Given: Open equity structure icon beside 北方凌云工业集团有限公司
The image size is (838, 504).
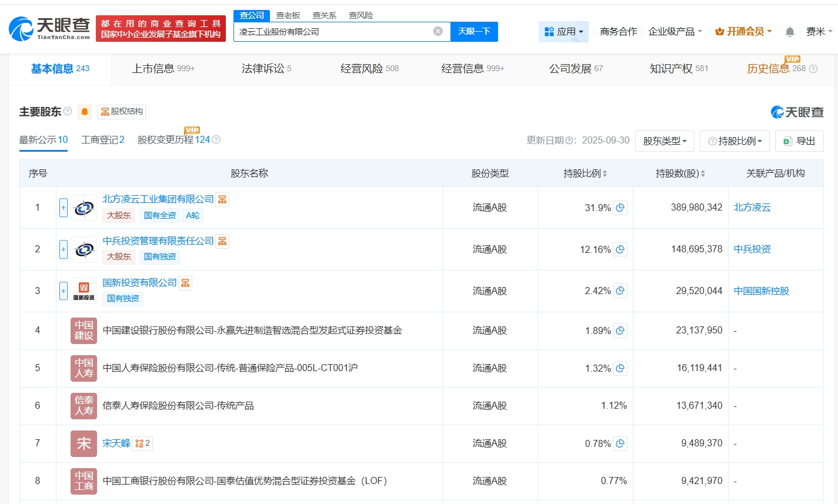Looking at the screenshot, I should (x=222, y=199).
